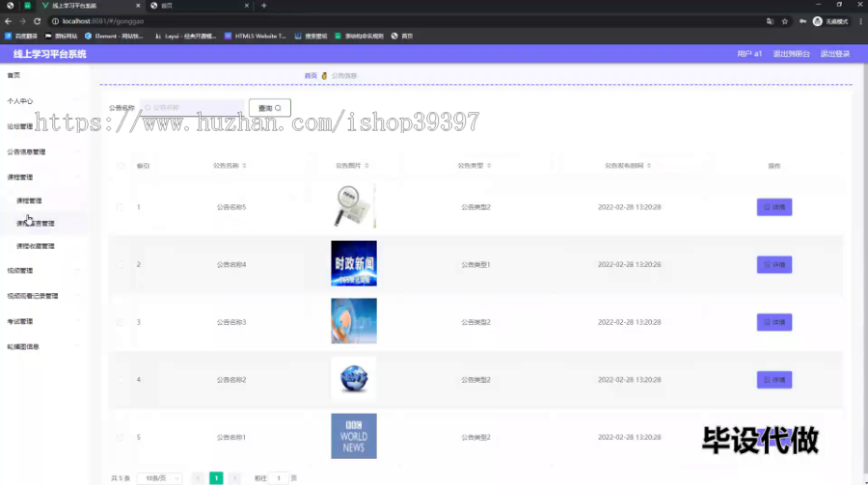View details for 公告名称2 row
868x485 pixels.
coord(773,380)
